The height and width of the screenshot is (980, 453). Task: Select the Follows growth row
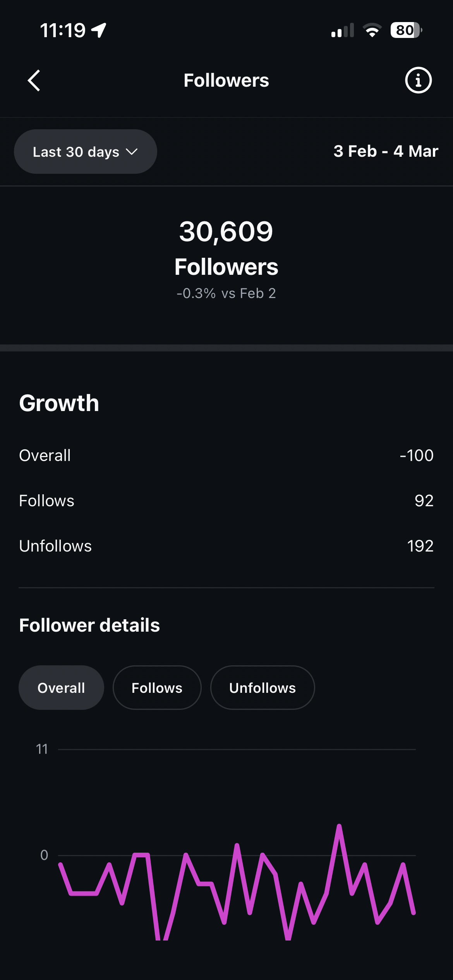(x=226, y=501)
